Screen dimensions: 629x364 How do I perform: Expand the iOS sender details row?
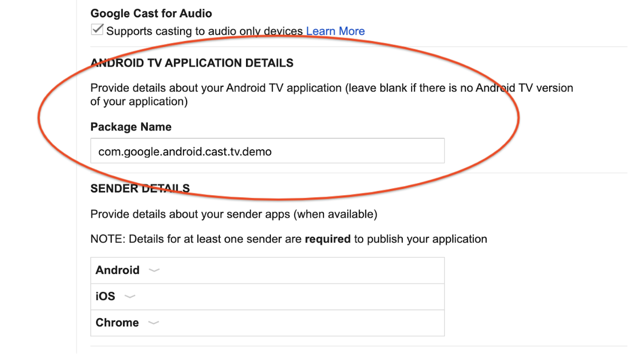(130, 297)
